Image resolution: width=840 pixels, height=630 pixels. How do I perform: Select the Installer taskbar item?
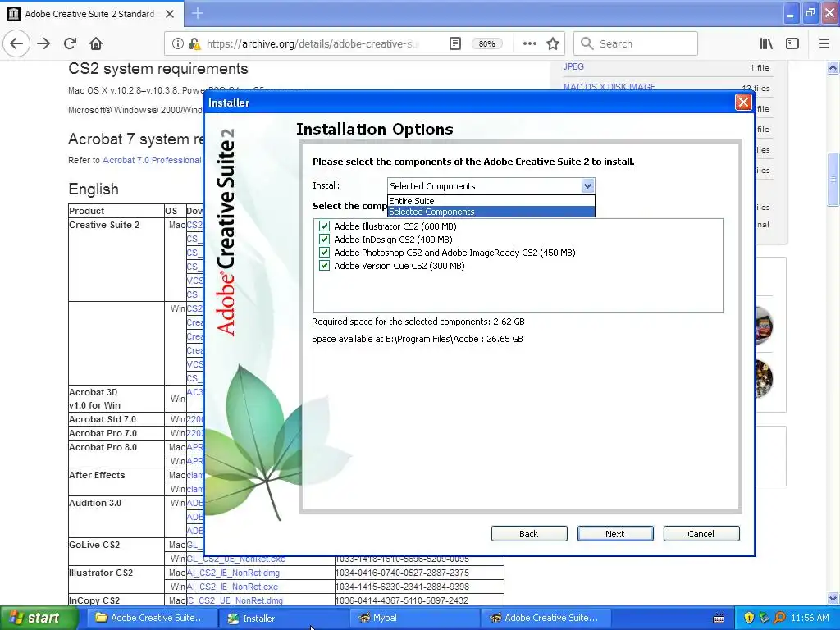pyautogui.click(x=284, y=618)
